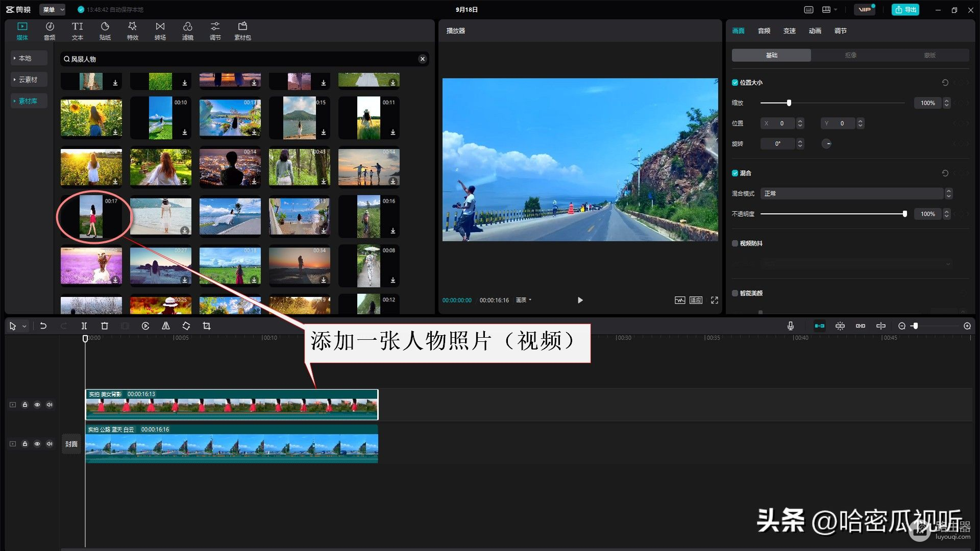Screen dimensions: 980x551
Task: Expand the 云素材 cloud materials section
Action: (28, 80)
